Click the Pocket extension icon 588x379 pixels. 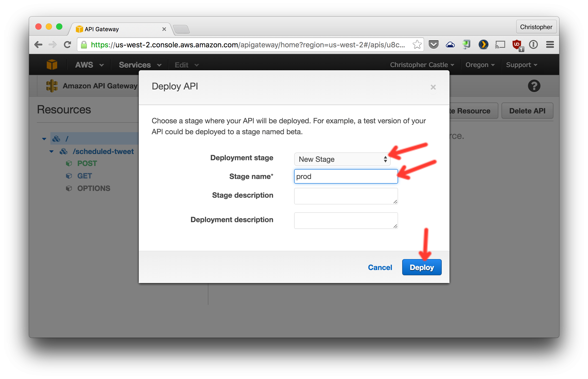click(x=433, y=45)
